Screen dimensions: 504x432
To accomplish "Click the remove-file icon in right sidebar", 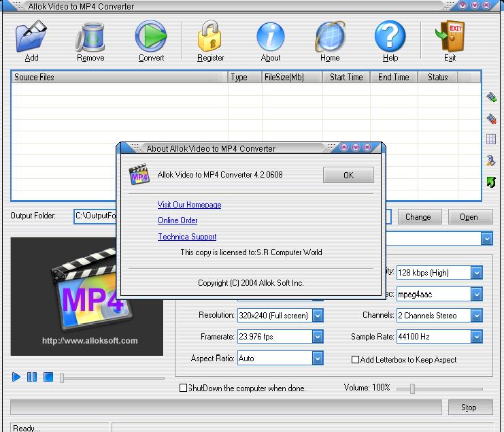I will 491,118.
